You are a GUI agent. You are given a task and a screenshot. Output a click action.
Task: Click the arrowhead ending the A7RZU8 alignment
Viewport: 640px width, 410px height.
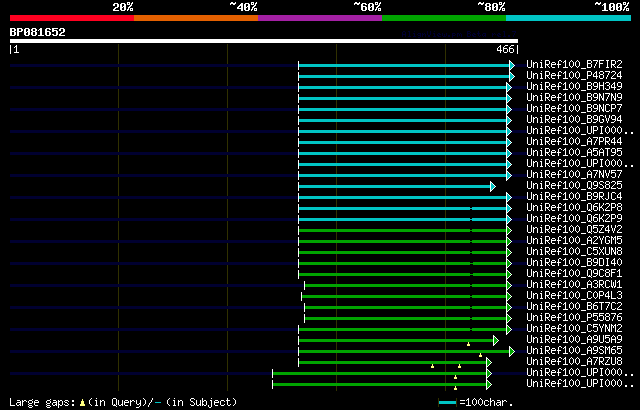(489, 363)
